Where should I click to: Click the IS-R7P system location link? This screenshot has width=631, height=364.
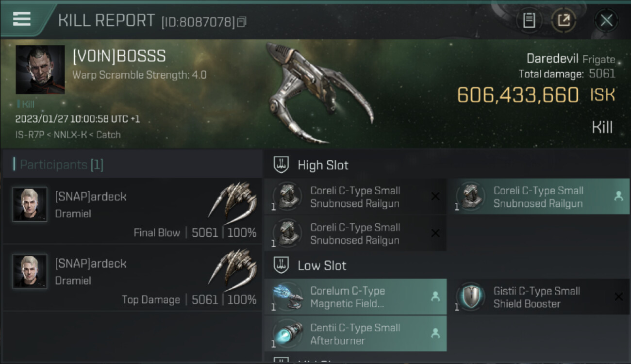click(26, 134)
